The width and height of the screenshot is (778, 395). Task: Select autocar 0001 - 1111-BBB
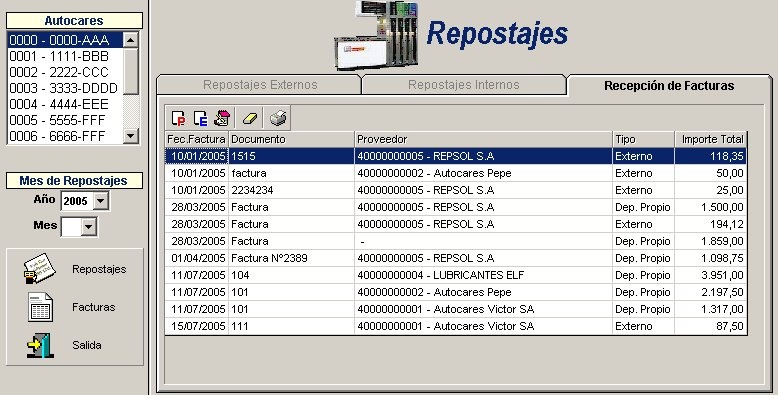[65, 56]
